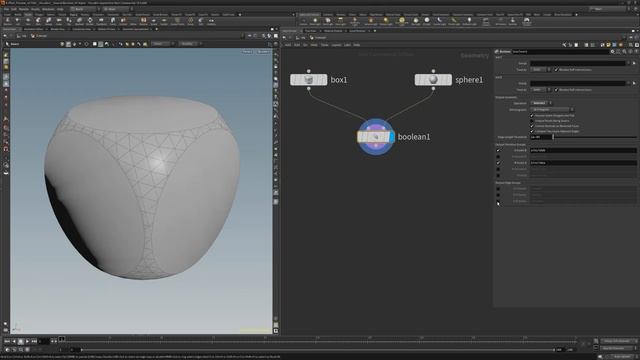Click the Set A Group input field
Screen dimensions: 640x360
578,63
